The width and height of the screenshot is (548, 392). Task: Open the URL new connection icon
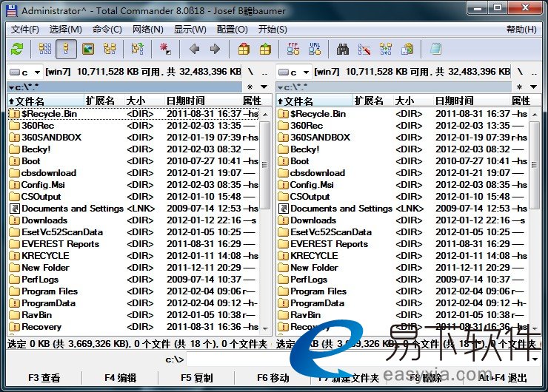pos(315,49)
